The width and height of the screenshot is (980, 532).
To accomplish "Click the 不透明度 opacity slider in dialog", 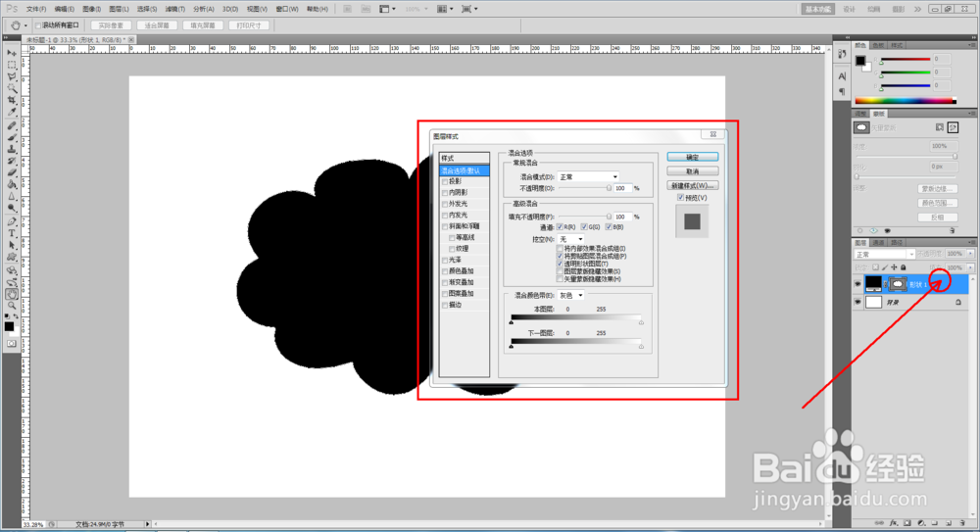I will click(584, 188).
